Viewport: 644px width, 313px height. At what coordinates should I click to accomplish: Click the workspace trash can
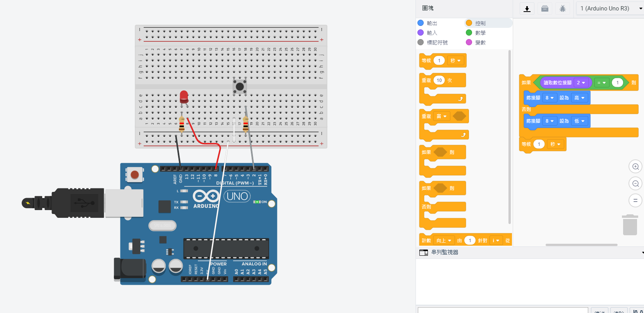coord(630,225)
